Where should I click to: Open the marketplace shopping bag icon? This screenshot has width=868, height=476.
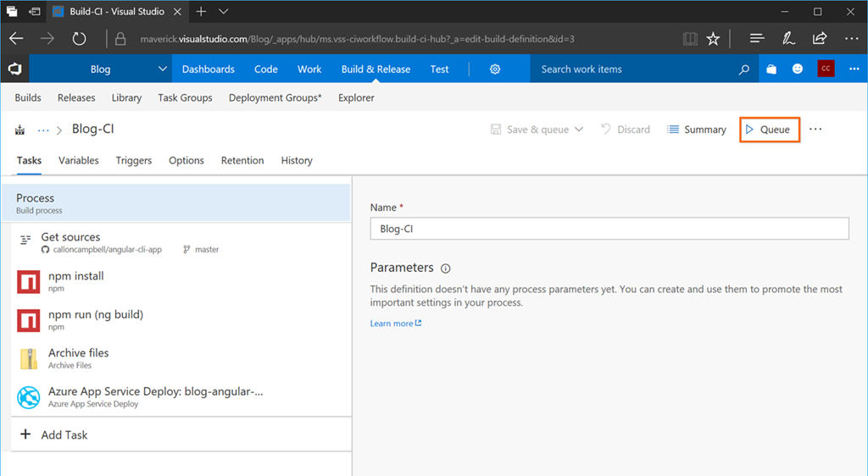click(771, 69)
